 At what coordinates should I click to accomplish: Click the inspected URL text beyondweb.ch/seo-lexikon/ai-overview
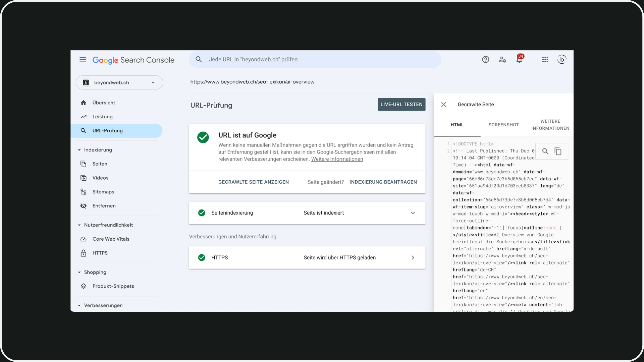(x=252, y=82)
